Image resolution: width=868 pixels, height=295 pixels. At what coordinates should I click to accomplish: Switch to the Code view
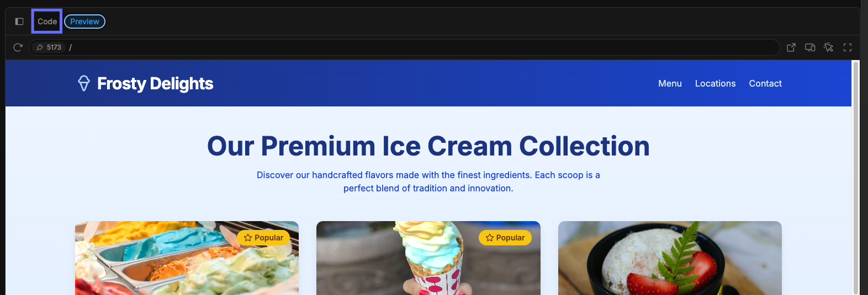point(47,22)
